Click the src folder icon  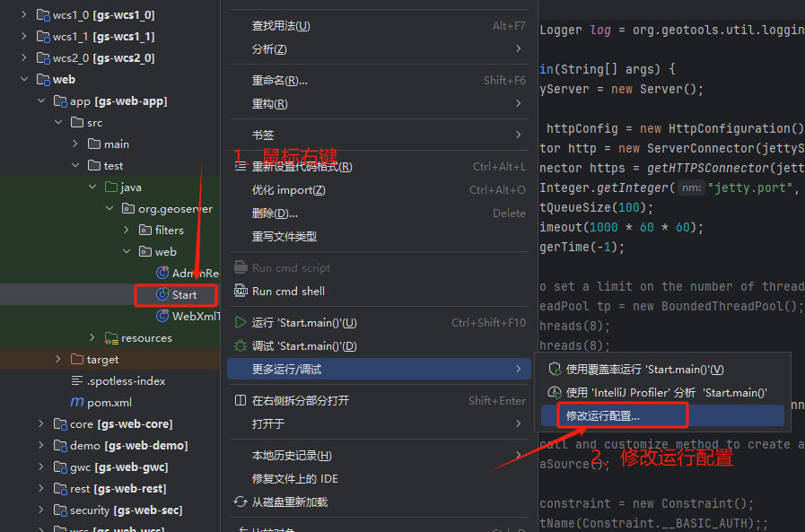pos(77,122)
